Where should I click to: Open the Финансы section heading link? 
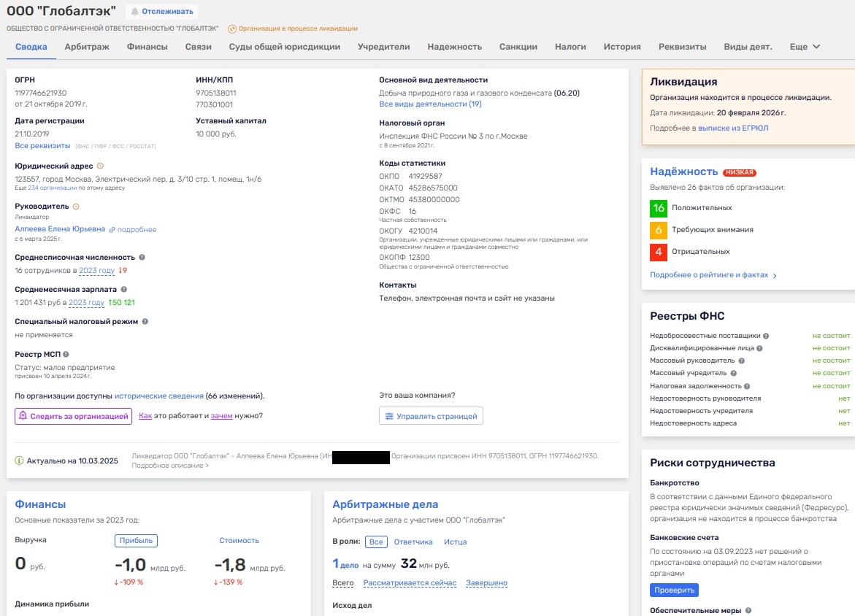click(x=40, y=505)
